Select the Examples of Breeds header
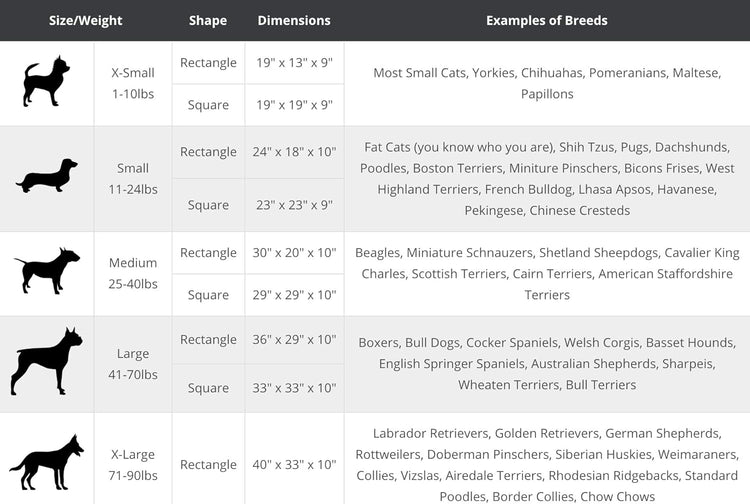This screenshot has width=750, height=504. click(547, 21)
